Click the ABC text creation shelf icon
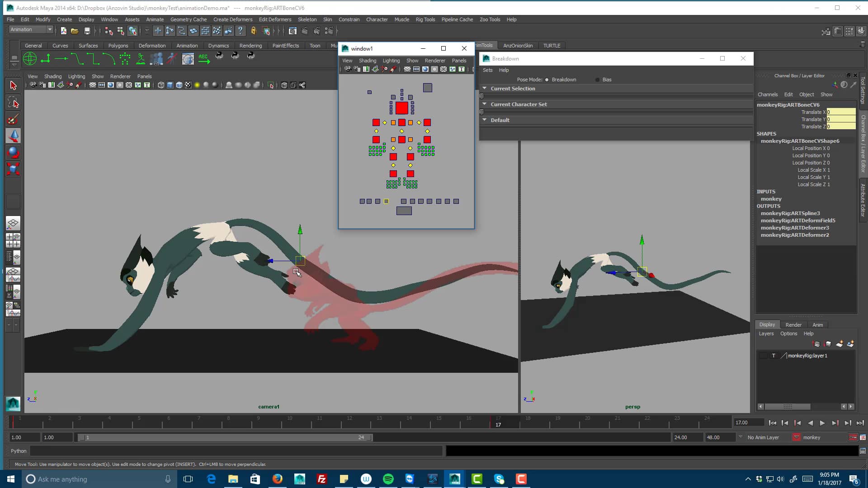The image size is (868, 488). click(203, 58)
